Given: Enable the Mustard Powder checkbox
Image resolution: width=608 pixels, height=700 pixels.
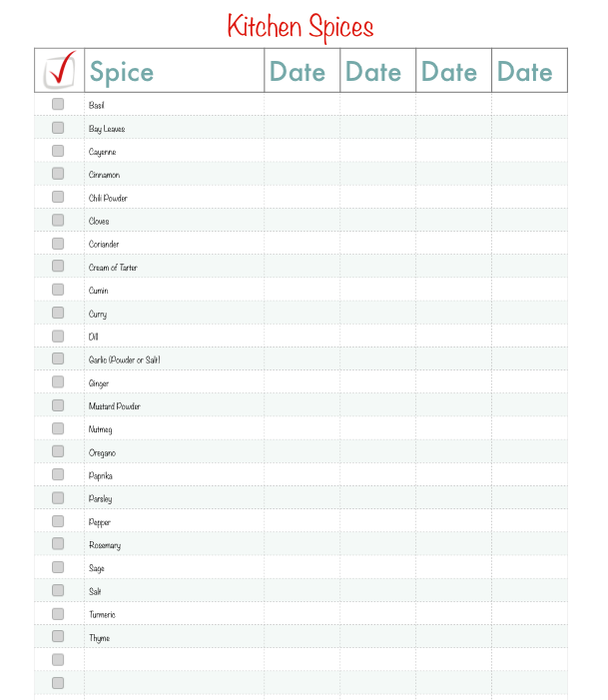Looking at the screenshot, I should click(58, 405).
